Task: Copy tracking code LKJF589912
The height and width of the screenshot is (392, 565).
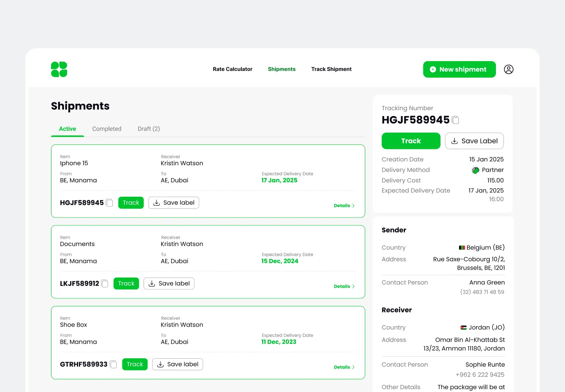Action: (105, 283)
